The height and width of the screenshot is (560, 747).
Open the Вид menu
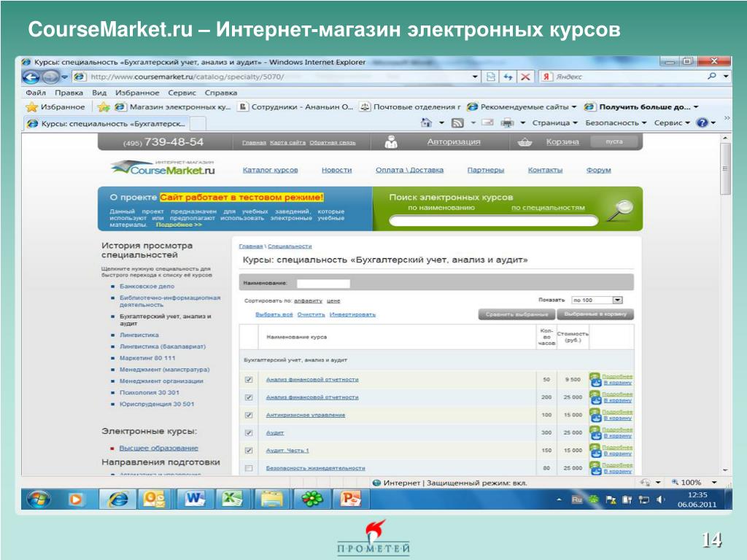[99, 93]
